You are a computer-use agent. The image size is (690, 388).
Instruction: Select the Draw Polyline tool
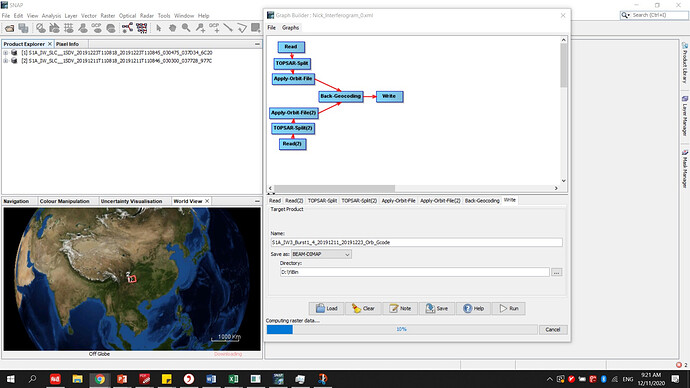(x=242, y=28)
